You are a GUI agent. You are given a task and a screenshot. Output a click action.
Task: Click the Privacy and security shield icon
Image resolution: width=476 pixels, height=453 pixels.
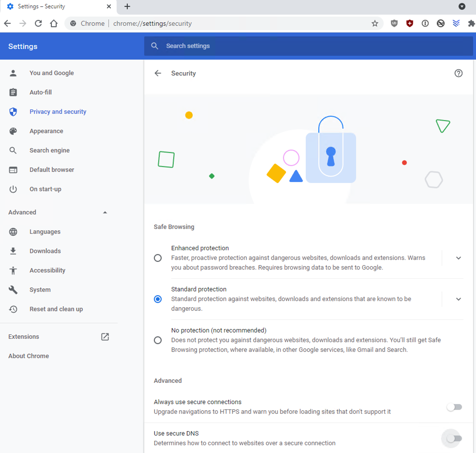click(x=13, y=112)
